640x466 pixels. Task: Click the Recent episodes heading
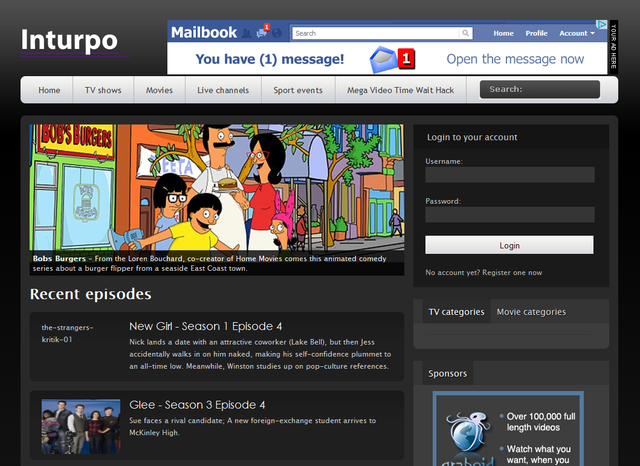pyautogui.click(x=91, y=294)
